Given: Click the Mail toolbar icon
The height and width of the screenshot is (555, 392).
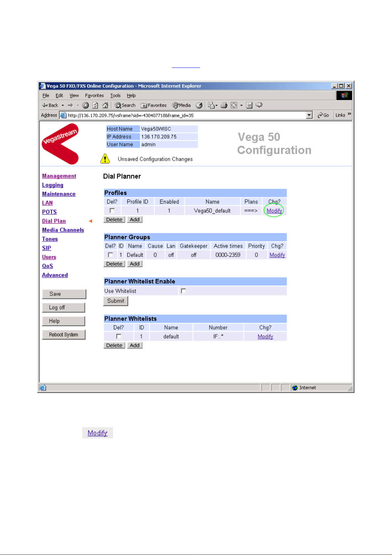Looking at the screenshot, I should (x=211, y=105).
